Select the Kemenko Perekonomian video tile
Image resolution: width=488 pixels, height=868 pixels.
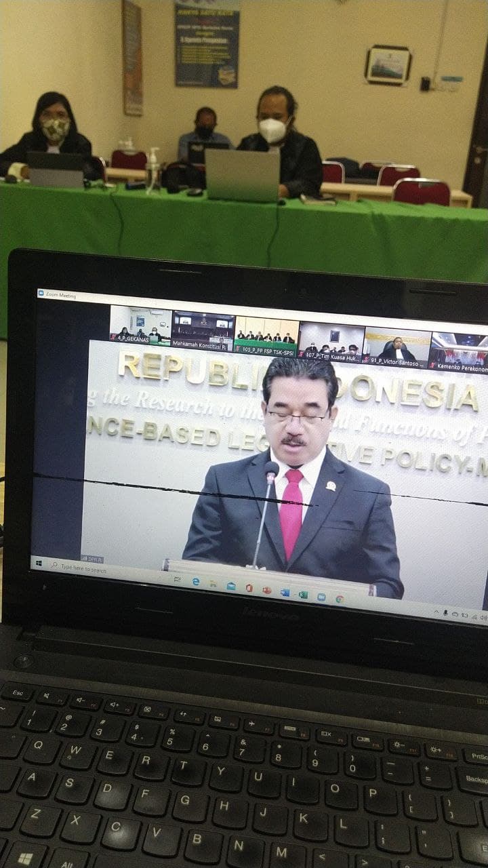point(457,352)
